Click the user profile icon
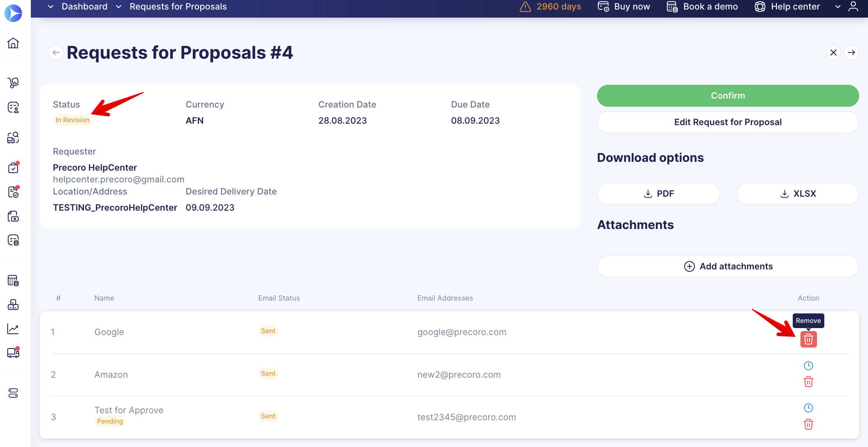Viewport: 868px width, 447px height. click(853, 7)
